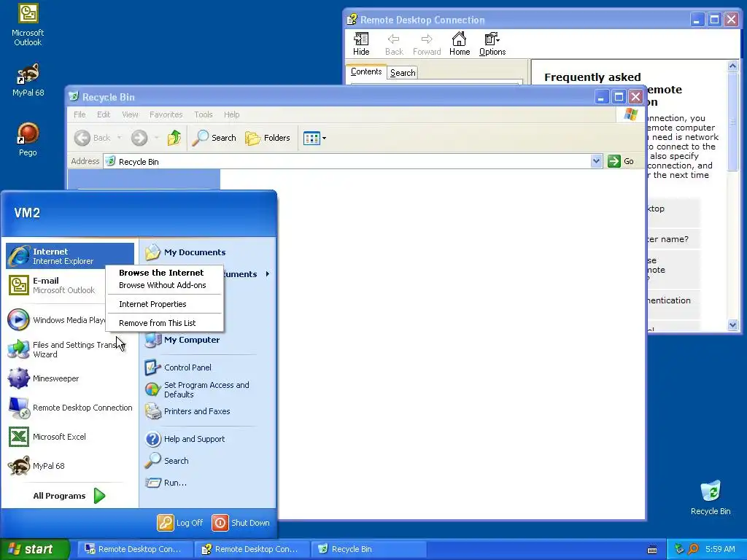
Task: Click the help window scrollbar down arrow
Action: coord(732,324)
